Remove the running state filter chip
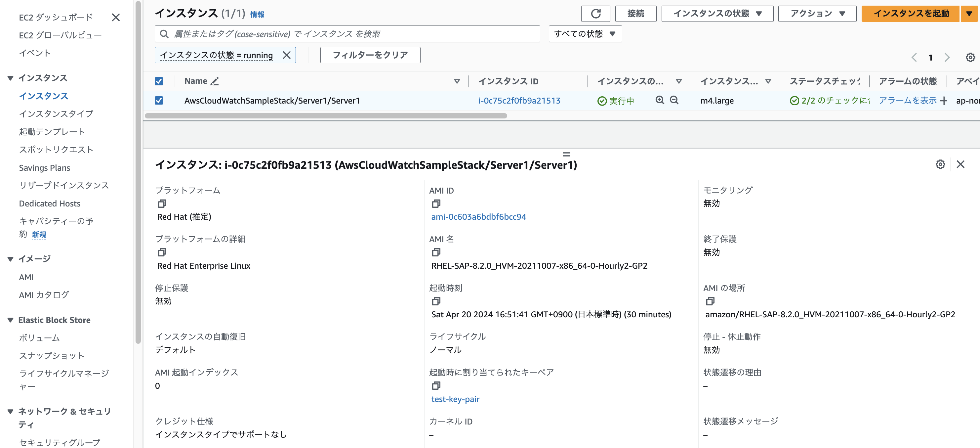Viewport: 980px width, 448px height. click(x=287, y=55)
